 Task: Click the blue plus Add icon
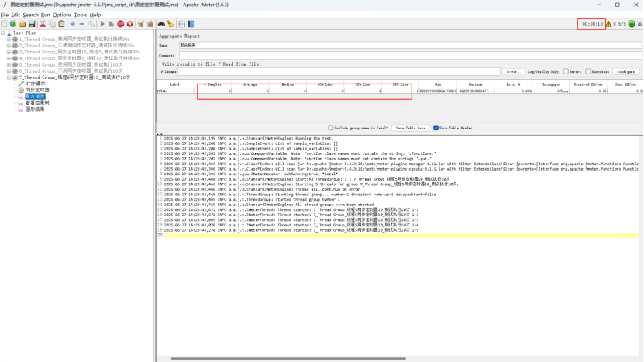click(73, 24)
